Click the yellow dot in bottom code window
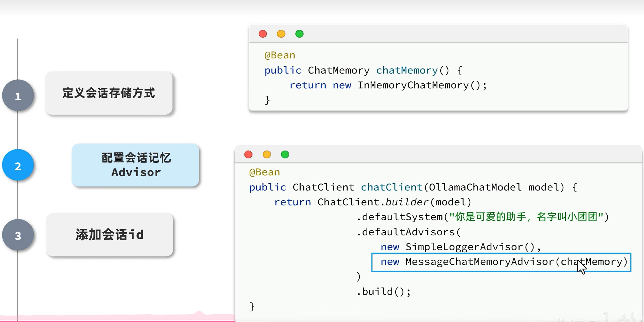 pos(267,154)
